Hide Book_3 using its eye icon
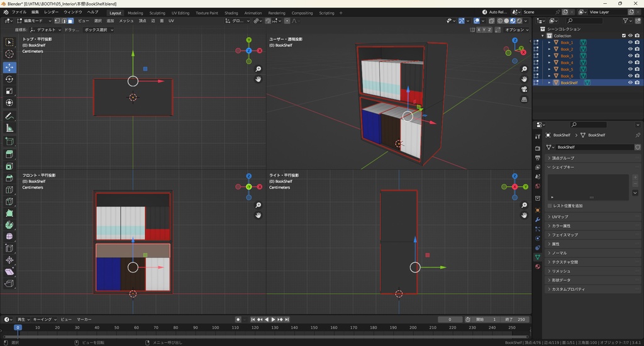 click(x=630, y=56)
